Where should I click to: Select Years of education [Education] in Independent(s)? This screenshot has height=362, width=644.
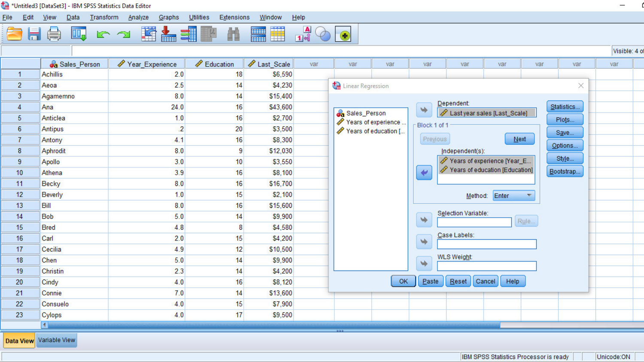click(x=486, y=170)
